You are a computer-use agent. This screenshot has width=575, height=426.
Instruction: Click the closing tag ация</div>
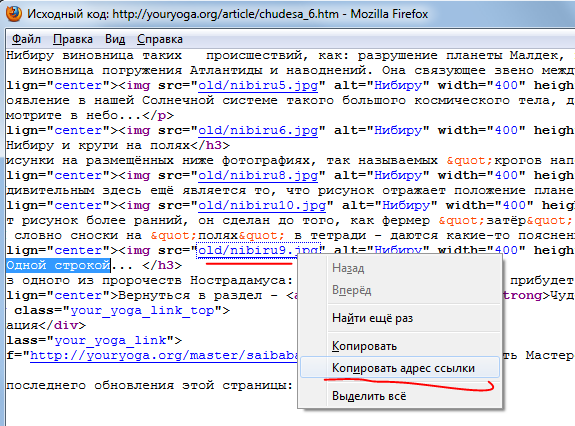(x=46, y=325)
